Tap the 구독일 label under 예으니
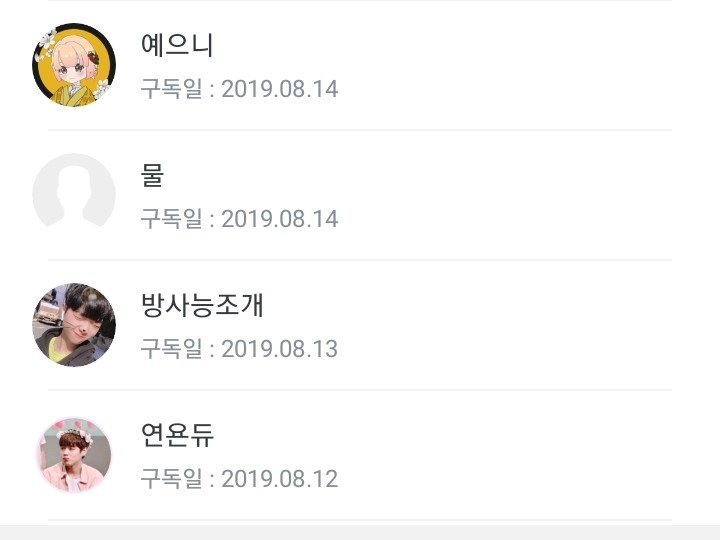 tap(171, 89)
